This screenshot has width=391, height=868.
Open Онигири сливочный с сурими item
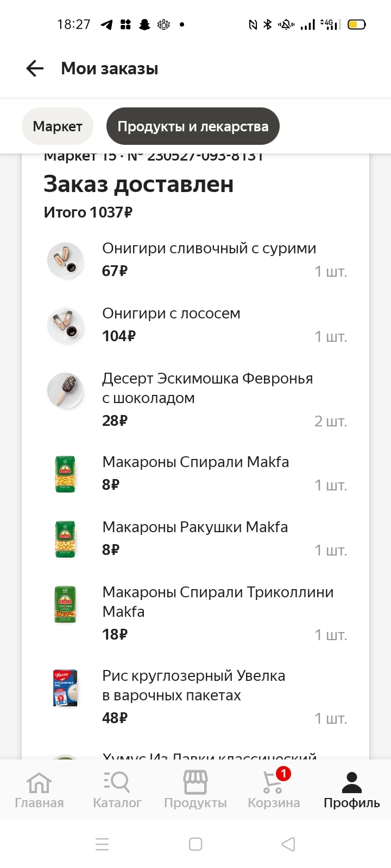coord(209,248)
